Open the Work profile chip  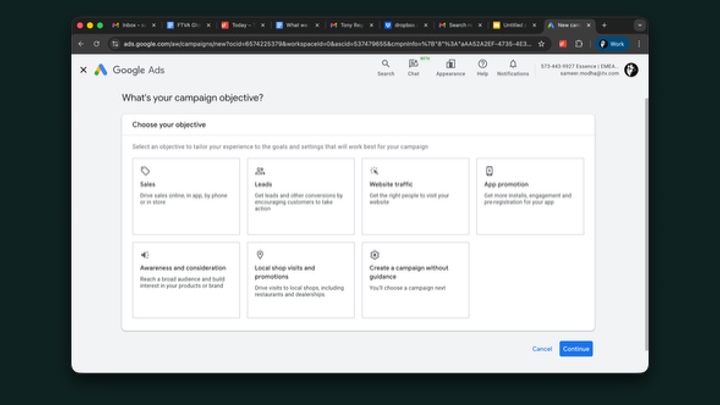point(612,44)
